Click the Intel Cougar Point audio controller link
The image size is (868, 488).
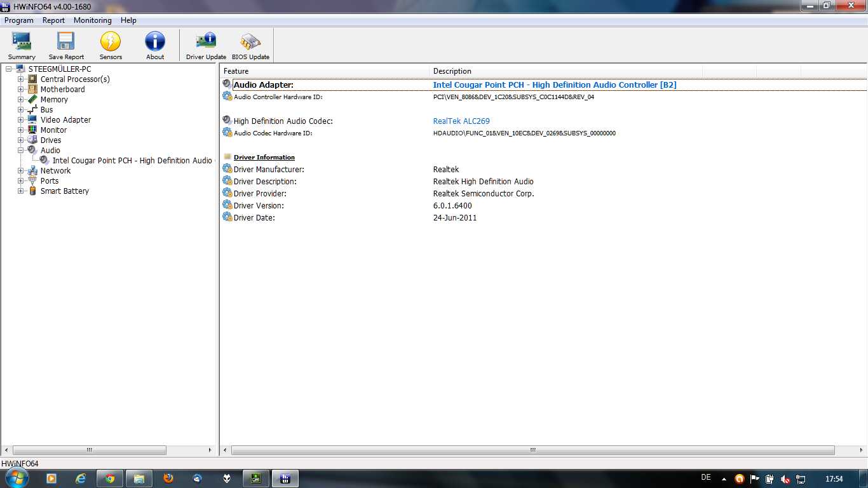tap(555, 85)
